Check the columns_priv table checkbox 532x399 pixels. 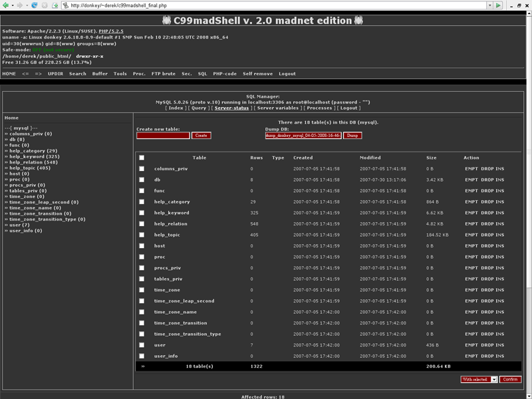(x=142, y=169)
